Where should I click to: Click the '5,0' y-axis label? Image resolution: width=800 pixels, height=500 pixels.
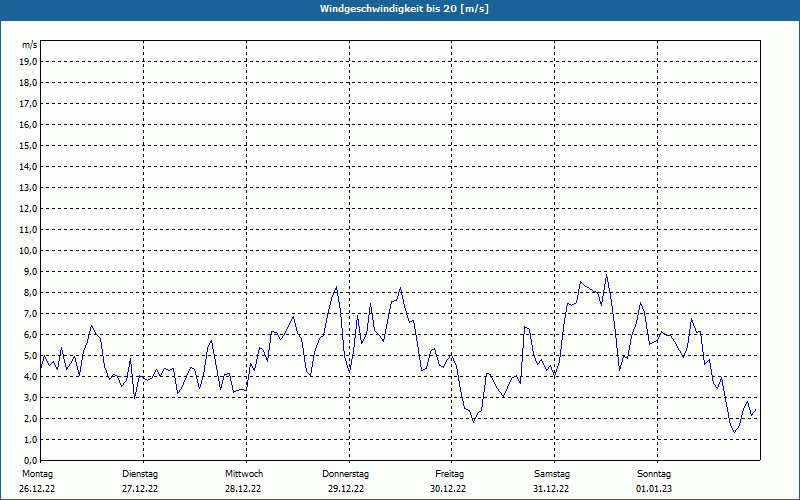coord(31,356)
